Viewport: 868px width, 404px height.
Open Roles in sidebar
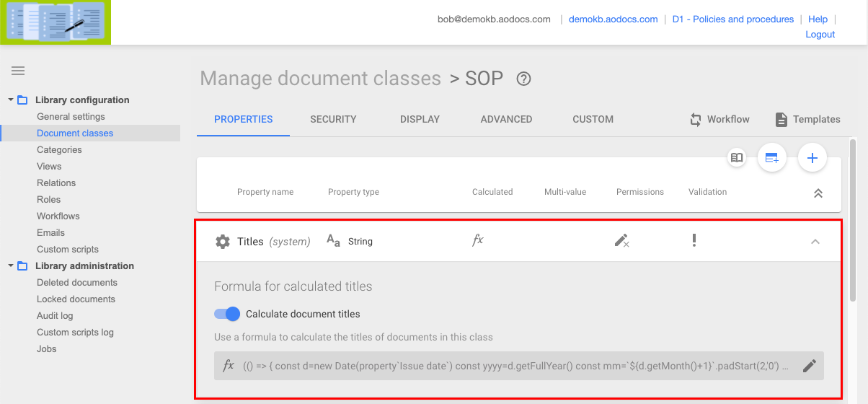[x=49, y=200]
